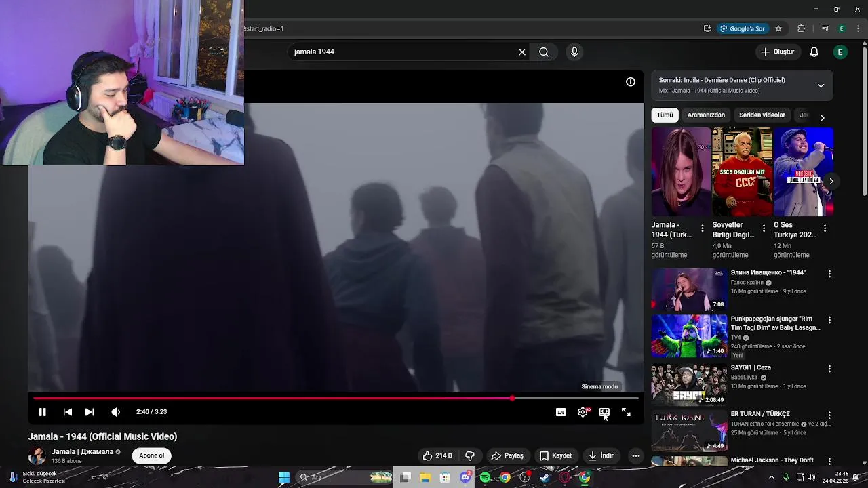The width and height of the screenshot is (868, 488).
Task: Open options for O Ses Türkiye card
Action: point(825,228)
